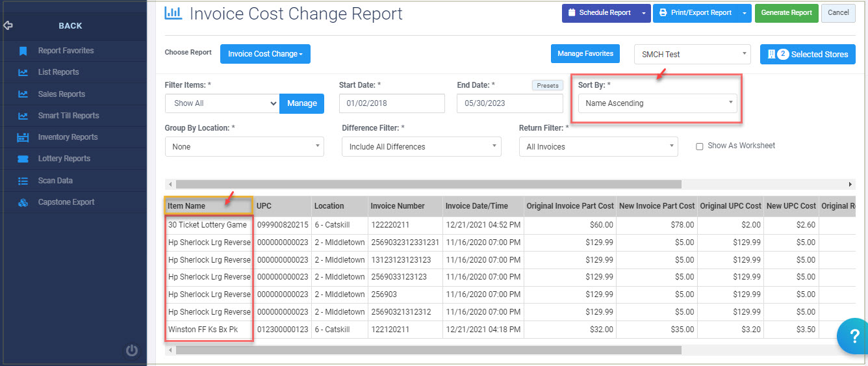
Task: Click the Invoice Date/Time column header
Action: [483, 206]
